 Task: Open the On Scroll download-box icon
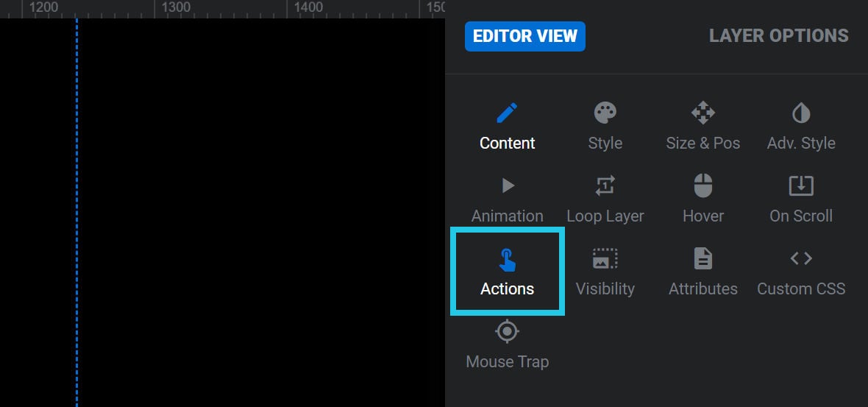801,185
